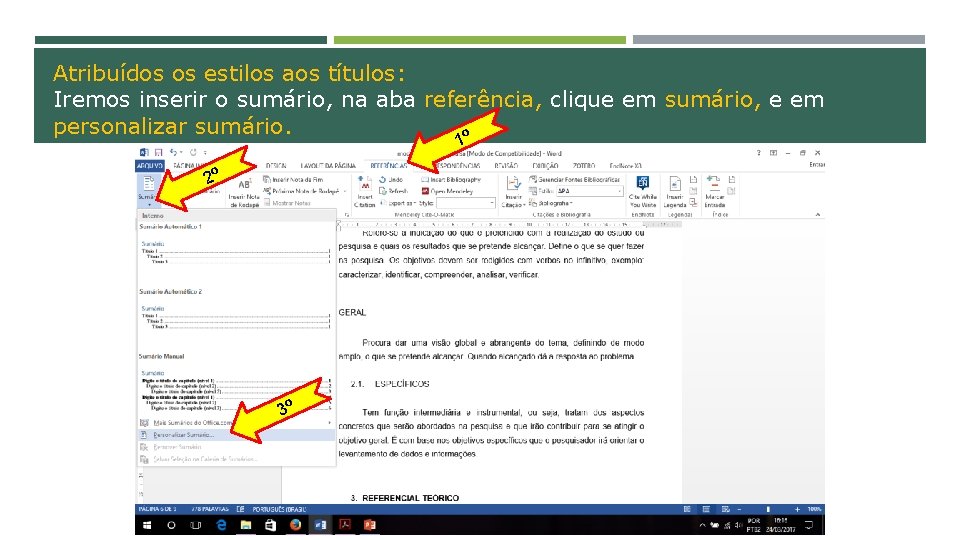Viewport: 960px width, 540px height.
Task: Switch to Print Layout view icon
Action: click(x=706, y=509)
